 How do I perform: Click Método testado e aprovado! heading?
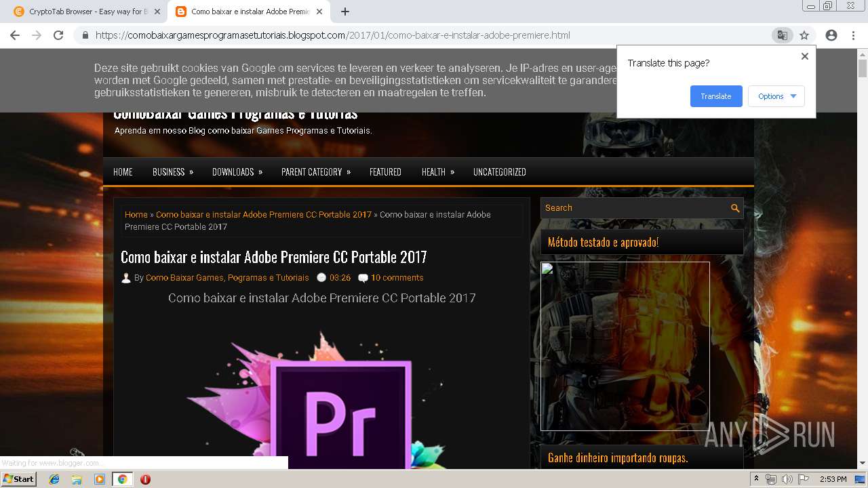603,242
